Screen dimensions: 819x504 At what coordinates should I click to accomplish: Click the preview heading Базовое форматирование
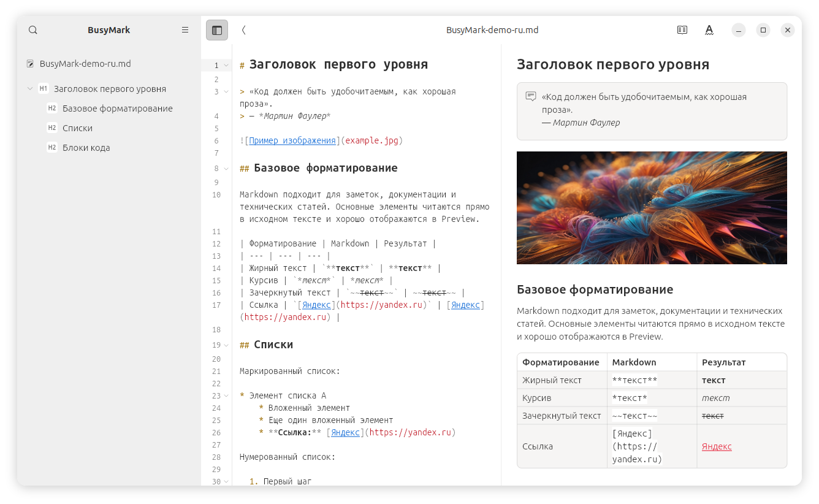pyautogui.click(x=595, y=289)
